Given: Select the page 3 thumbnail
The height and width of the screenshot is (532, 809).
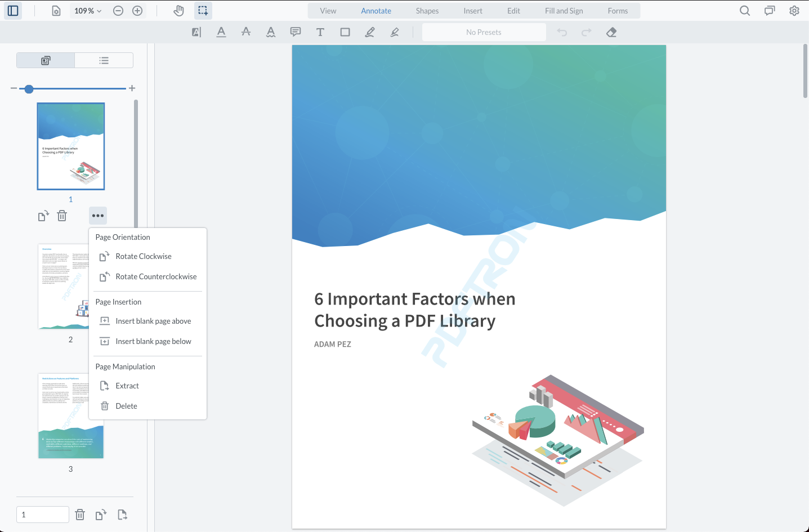Looking at the screenshot, I should [71, 415].
